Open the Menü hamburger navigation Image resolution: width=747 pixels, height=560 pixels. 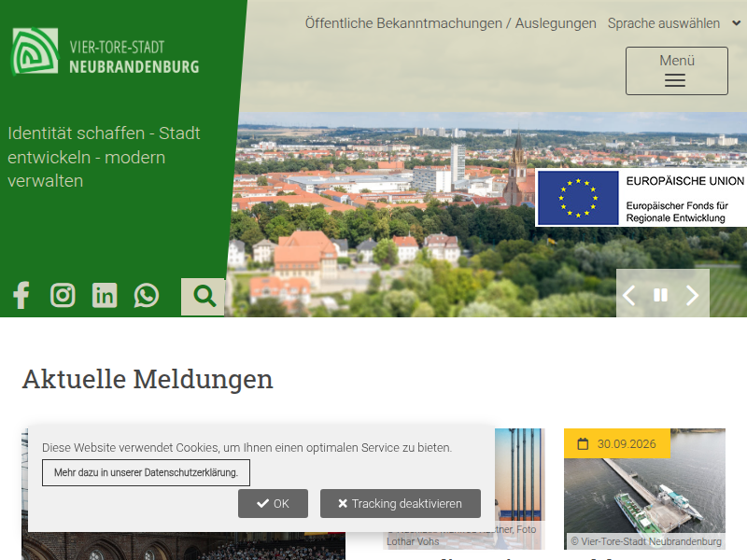676,71
